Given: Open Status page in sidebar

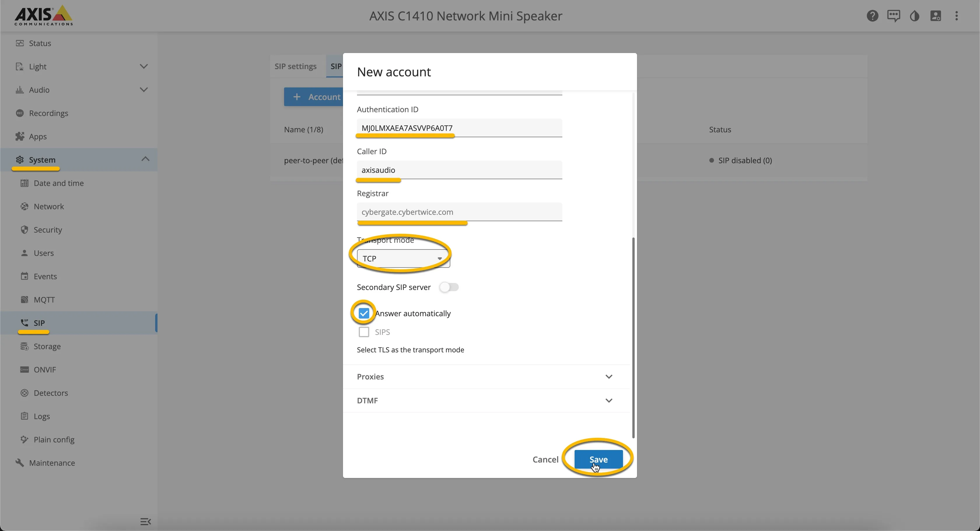Looking at the screenshot, I should pyautogui.click(x=78, y=43).
